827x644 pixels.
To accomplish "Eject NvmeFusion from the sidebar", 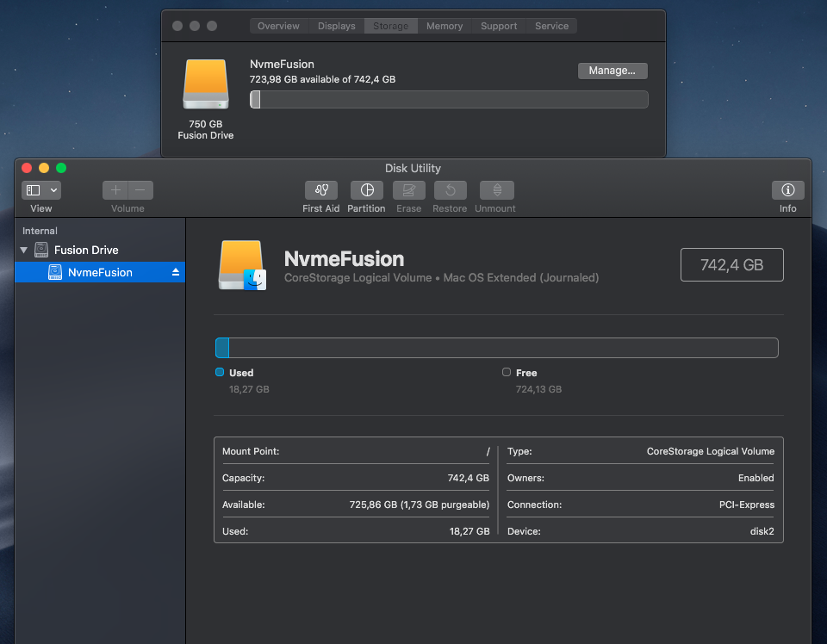I will (x=176, y=272).
